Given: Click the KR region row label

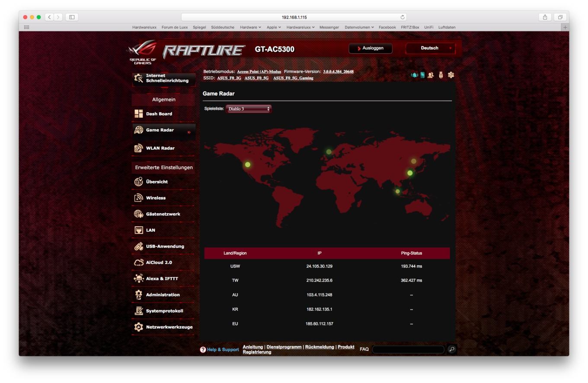Looking at the screenshot, I should pyautogui.click(x=235, y=309).
